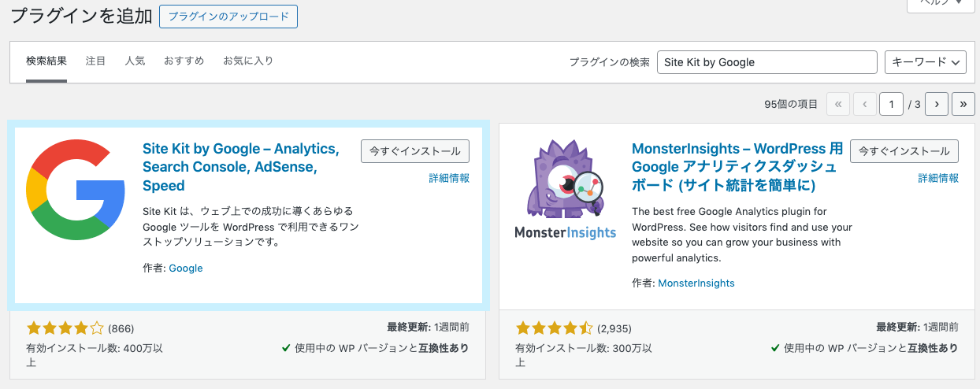The height and width of the screenshot is (389, 980).
Task: Click the plugin search input field
Action: [x=767, y=62]
